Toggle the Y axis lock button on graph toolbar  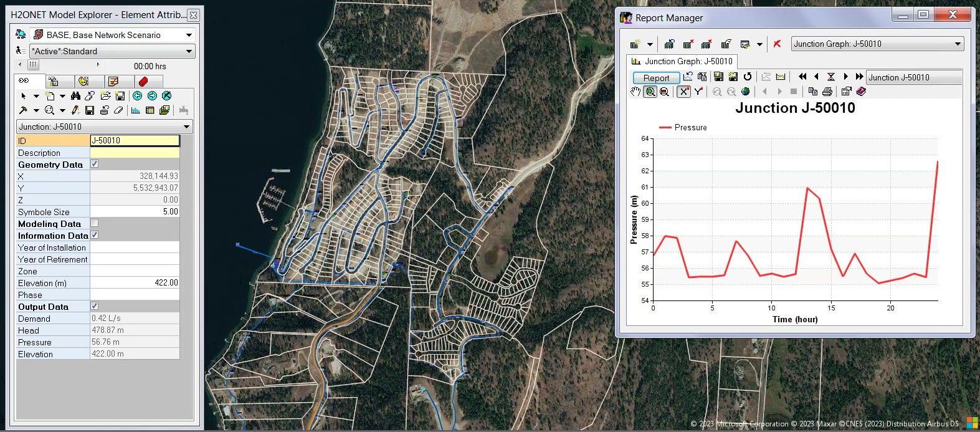(x=698, y=92)
